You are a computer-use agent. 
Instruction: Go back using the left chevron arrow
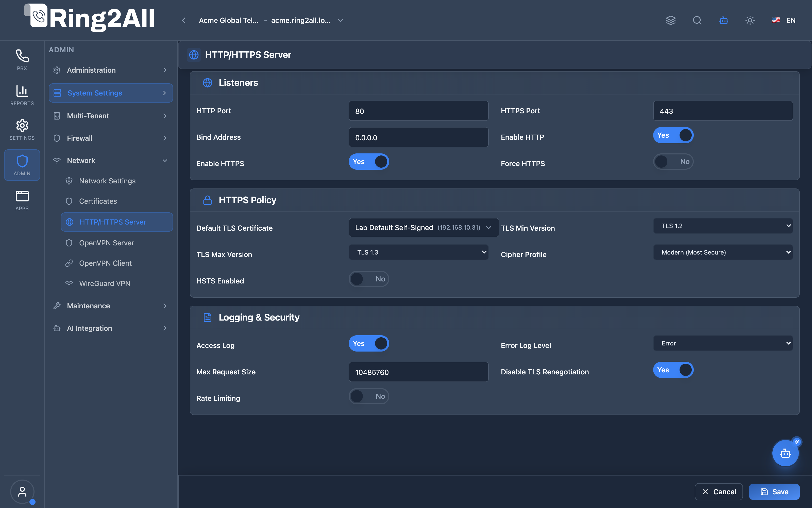[x=184, y=20]
